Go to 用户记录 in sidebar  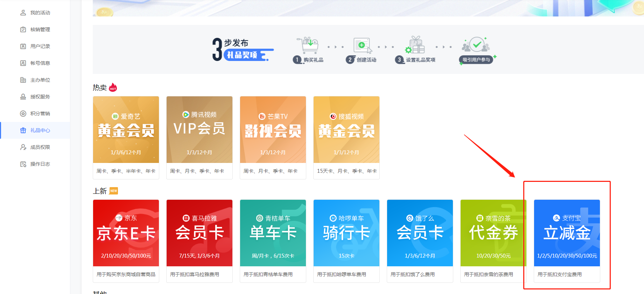[35, 46]
